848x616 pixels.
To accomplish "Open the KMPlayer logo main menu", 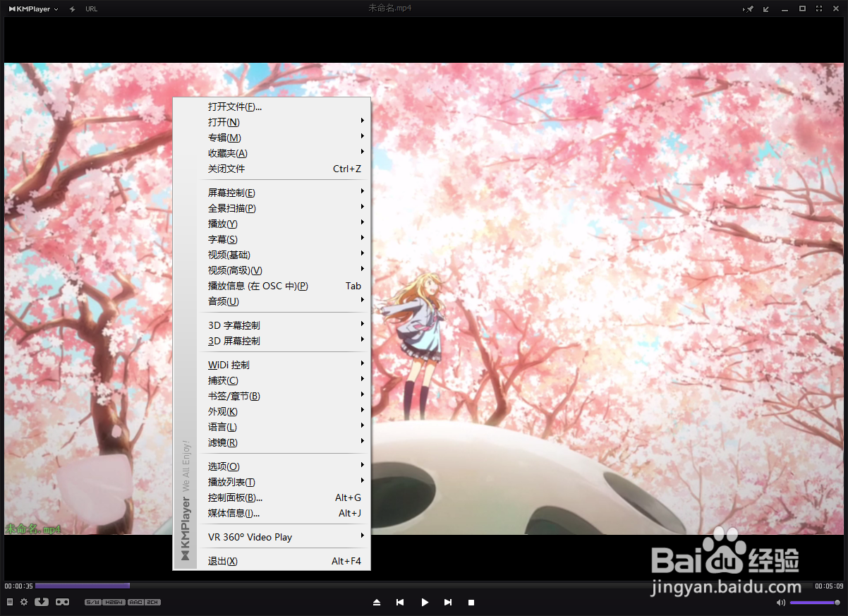I will 33,8.
